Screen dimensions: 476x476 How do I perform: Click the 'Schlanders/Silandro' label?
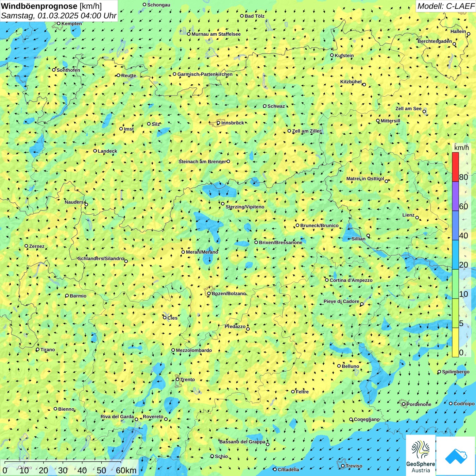pyautogui.click(x=101, y=258)
